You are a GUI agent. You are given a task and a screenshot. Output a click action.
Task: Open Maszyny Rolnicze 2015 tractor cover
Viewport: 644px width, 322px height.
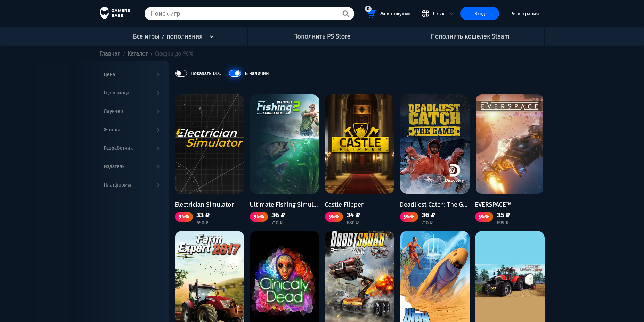[x=510, y=276]
